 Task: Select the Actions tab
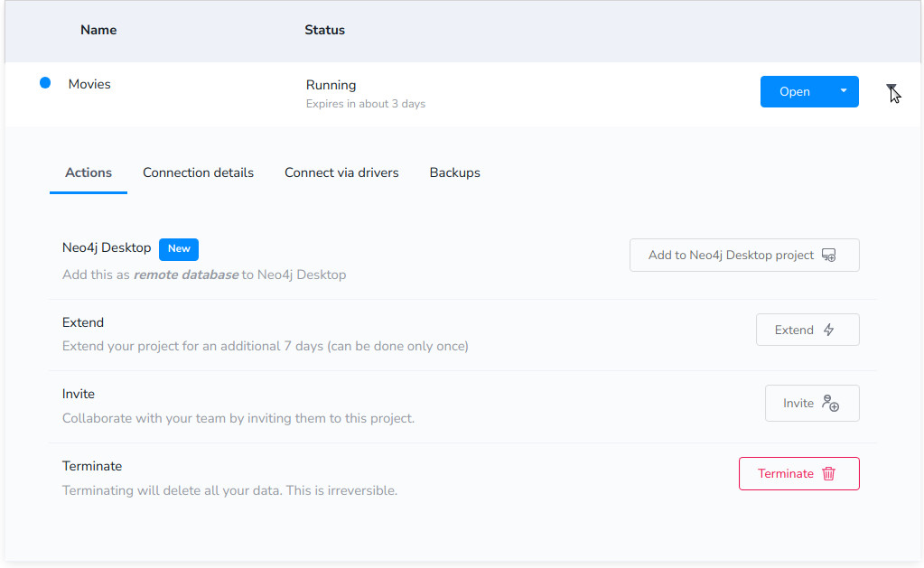(x=89, y=172)
